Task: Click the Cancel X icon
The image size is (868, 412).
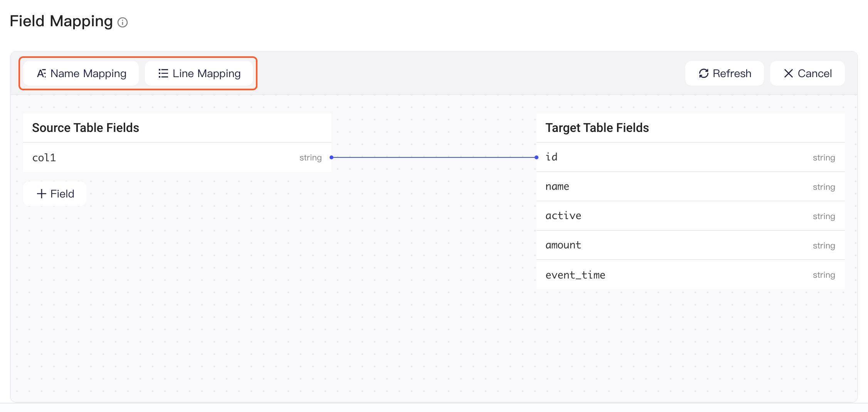Action: point(789,73)
